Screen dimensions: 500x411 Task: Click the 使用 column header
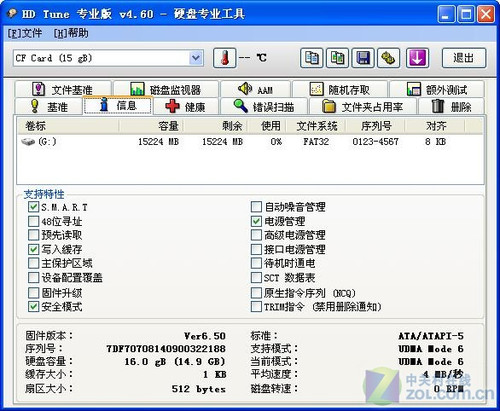pos(267,126)
